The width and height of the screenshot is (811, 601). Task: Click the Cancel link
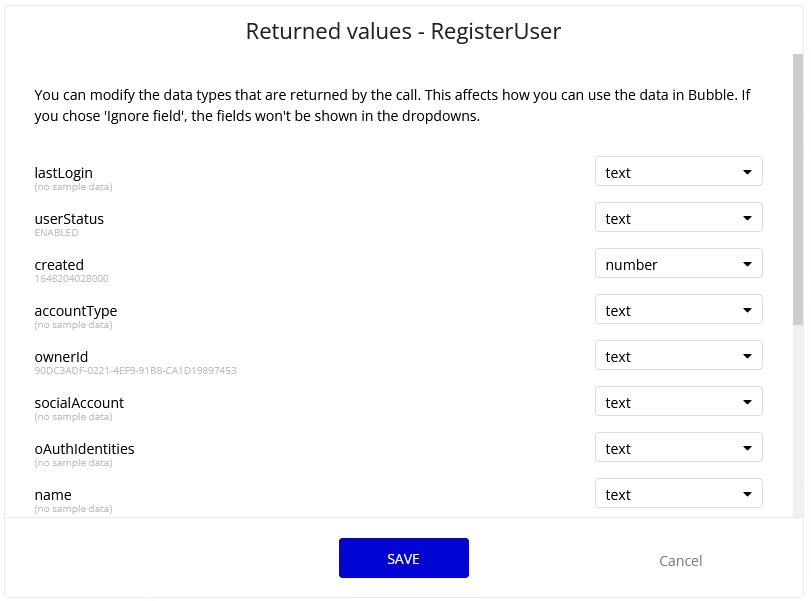point(680,560)
